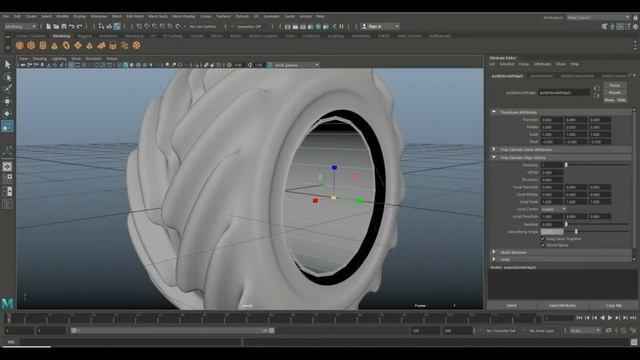Viewport: 640px width, 360px height.
Task: Click the Offset input field
Action: pyautogui.click(x=552, y=172)
